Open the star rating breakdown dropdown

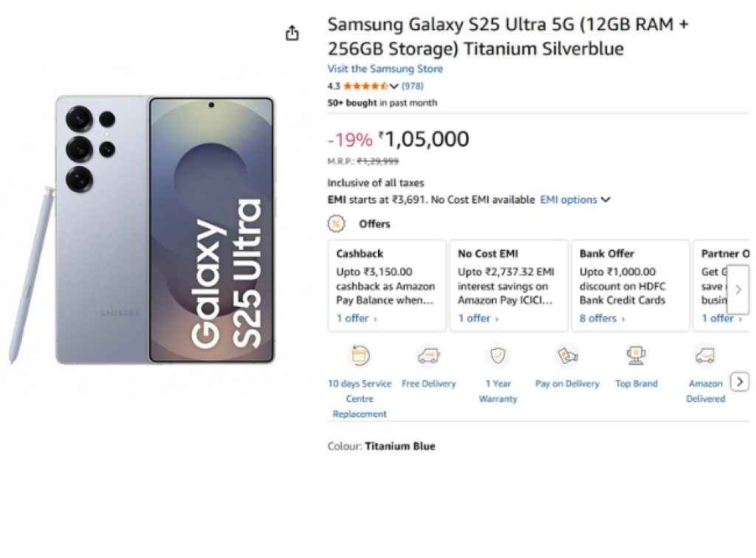[x=395, y=86]
